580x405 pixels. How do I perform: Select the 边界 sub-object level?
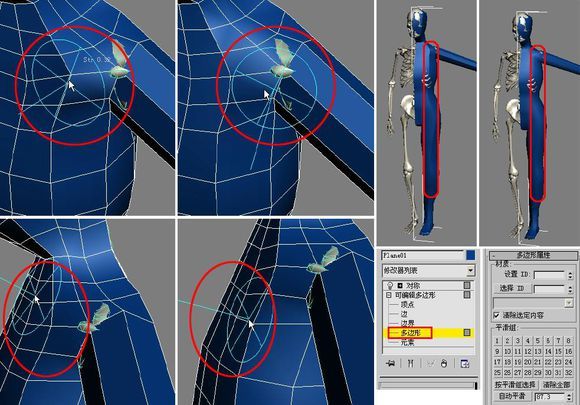407,323
